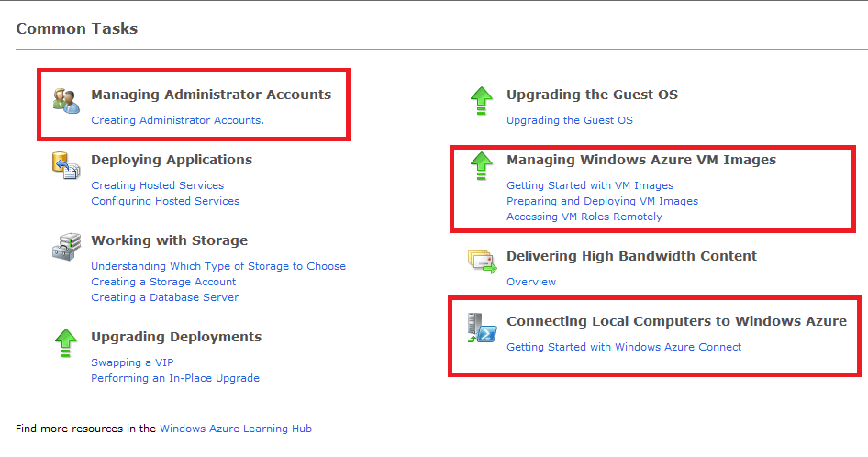Click the 'Find more resources in the' text
The image size is (868, 457).
point(86,429)
